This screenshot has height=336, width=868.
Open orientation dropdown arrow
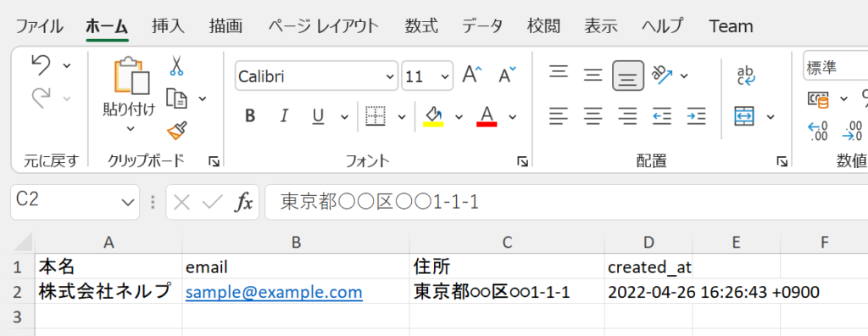(x=684, y=76)
